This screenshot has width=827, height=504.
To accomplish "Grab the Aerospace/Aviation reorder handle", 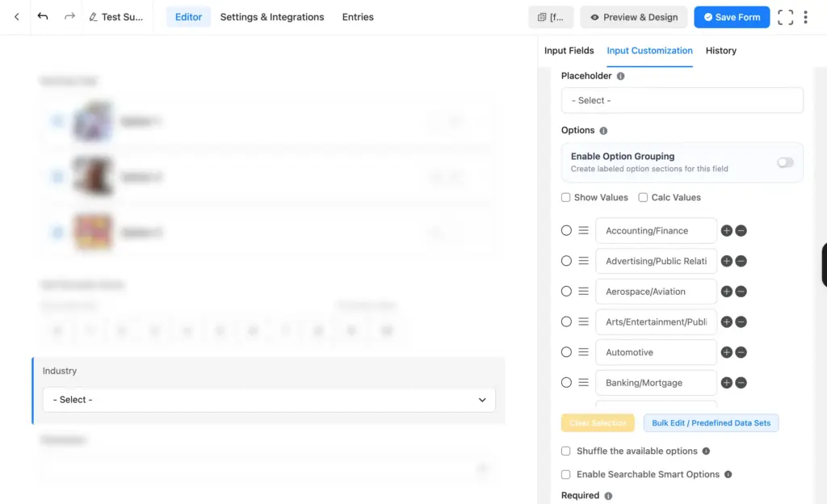I will (583, 292).
